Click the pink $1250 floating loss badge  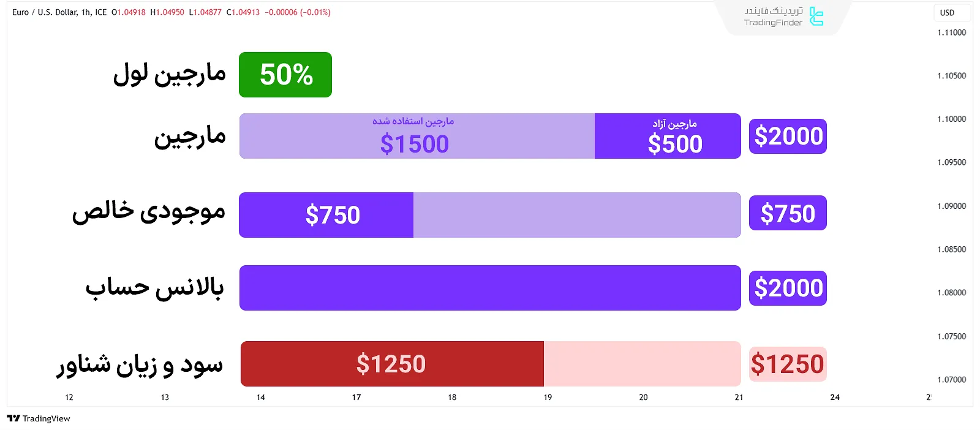pyautogui.click(x=788, y=364)
